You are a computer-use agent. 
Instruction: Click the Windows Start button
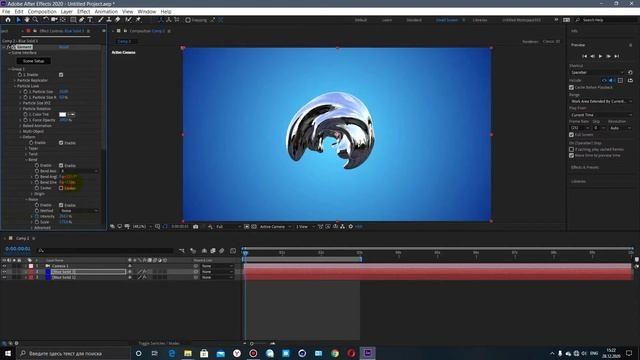pyautogui.click(x=8, y=353)
